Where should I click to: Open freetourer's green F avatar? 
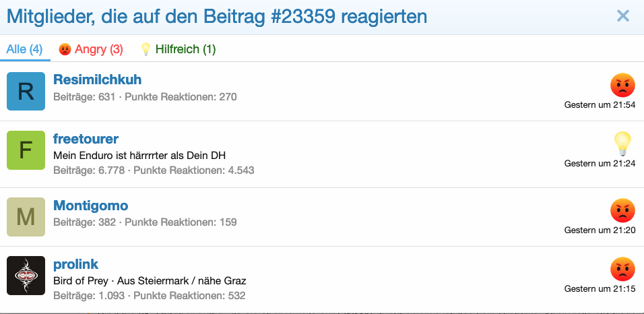[26, 150]
